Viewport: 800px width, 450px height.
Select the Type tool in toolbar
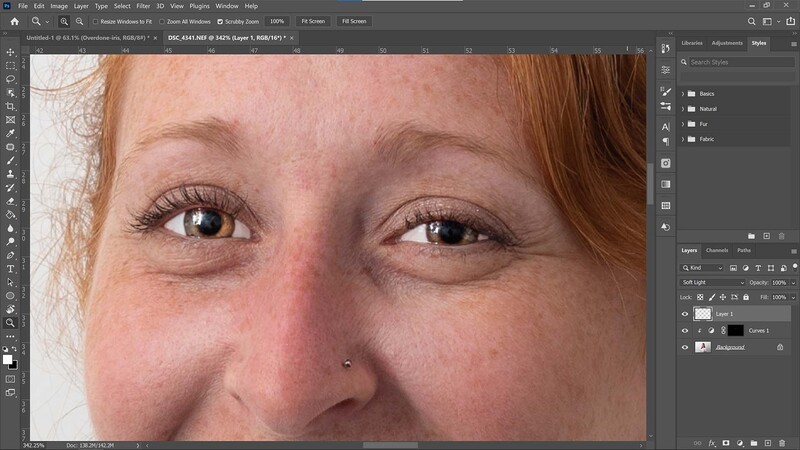[10, 269]
